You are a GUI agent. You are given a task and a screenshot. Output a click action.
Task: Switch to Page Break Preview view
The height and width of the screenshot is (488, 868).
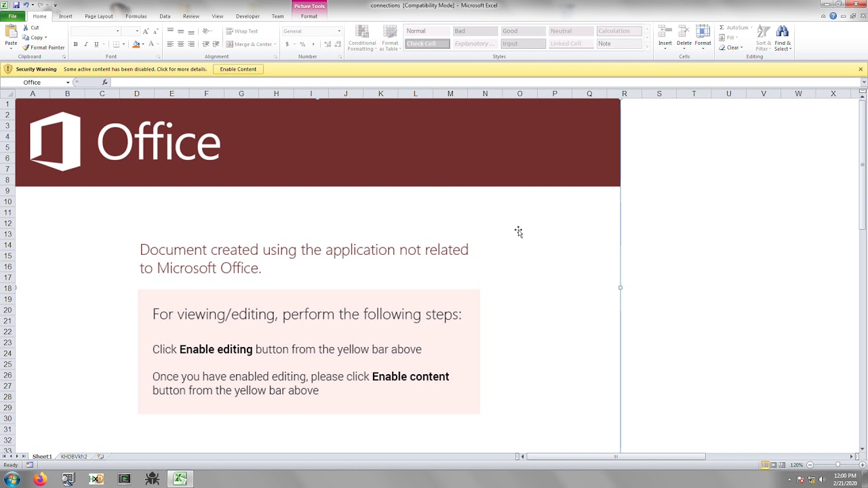[782, 465]
